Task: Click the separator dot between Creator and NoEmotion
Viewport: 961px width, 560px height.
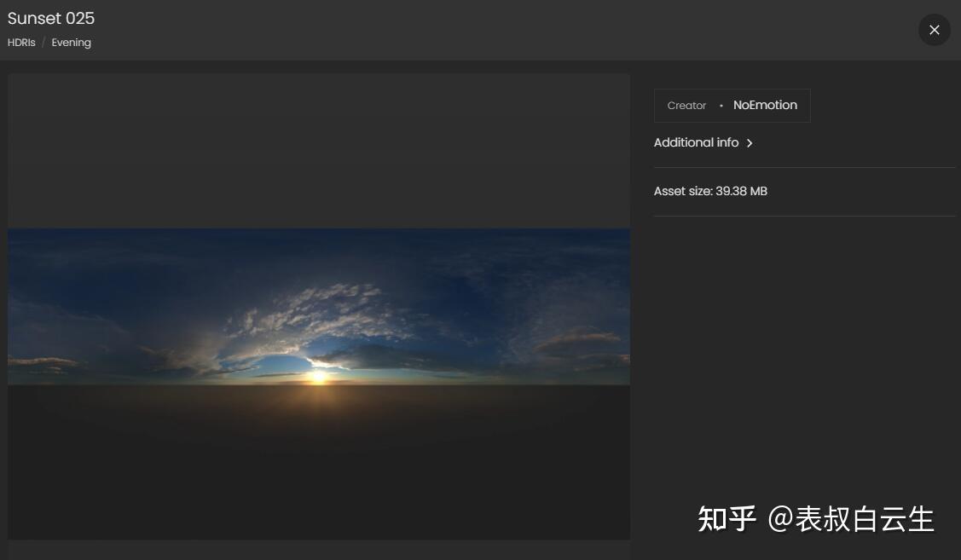Action: click(x=721, y=106)
